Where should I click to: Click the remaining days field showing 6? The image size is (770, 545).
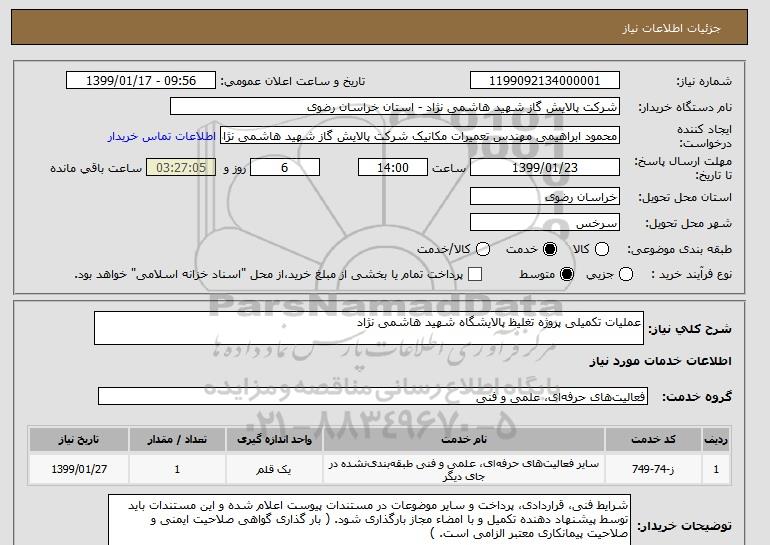click(285, 167)
